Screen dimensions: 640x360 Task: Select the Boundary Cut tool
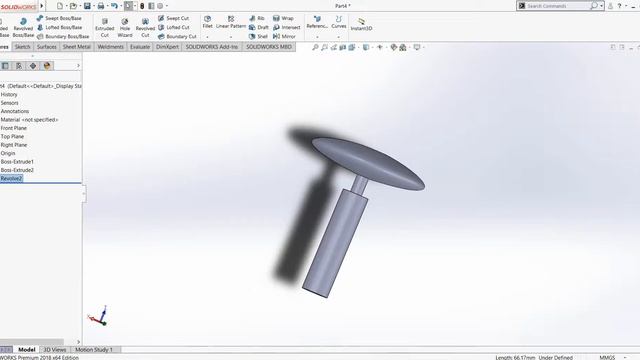pos(177,36)
